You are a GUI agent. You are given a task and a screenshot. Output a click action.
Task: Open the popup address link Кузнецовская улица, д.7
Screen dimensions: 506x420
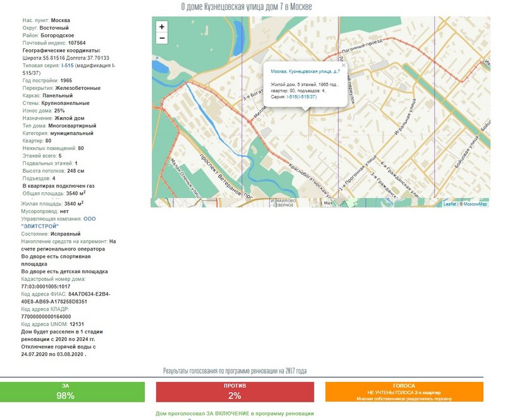tap(305, 71)
